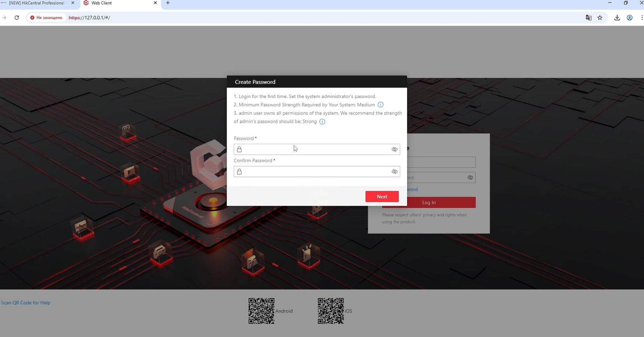Viewport: 644px width, 337px height.
Task: Click the not secure site warning badge
Action: (46, 18)
